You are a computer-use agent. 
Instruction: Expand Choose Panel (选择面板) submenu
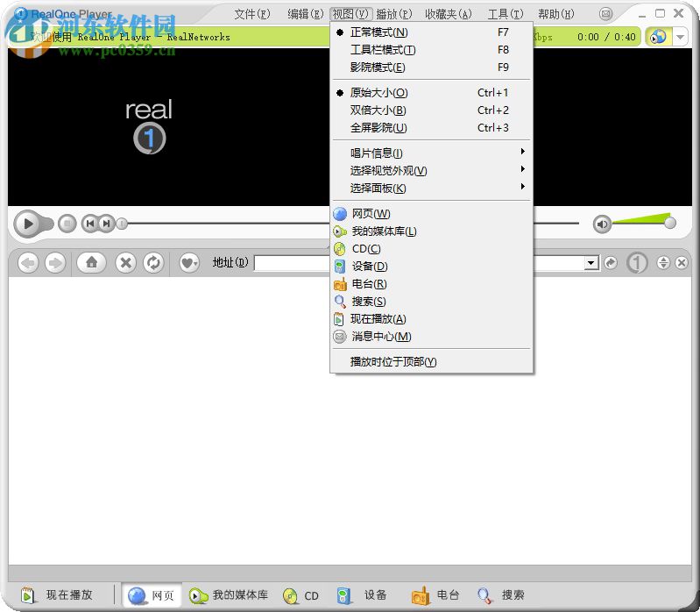432,188
